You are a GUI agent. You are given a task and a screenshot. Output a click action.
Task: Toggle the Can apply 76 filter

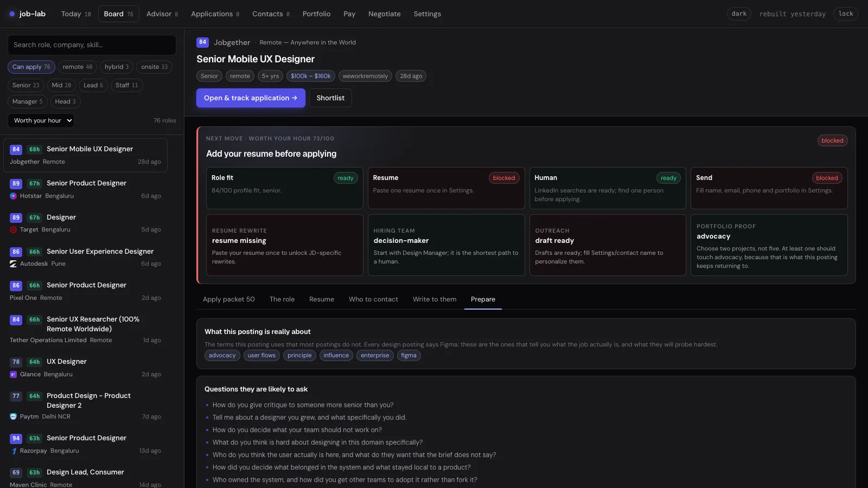[x=31, y=67]
